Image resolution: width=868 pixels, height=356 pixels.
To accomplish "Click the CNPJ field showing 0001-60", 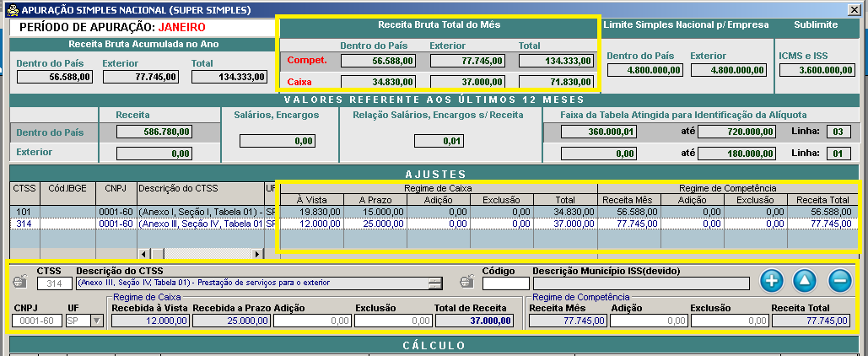I will pos(37,321).
